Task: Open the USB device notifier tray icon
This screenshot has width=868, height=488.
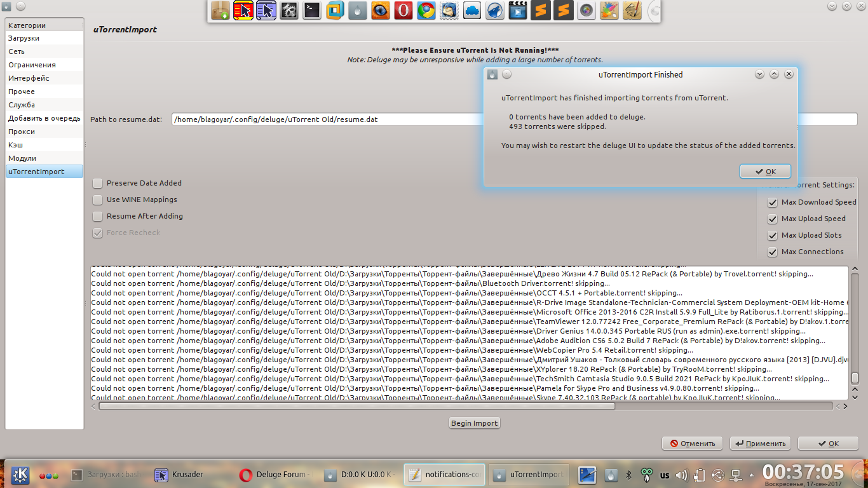Action: [x=717, y=475]
